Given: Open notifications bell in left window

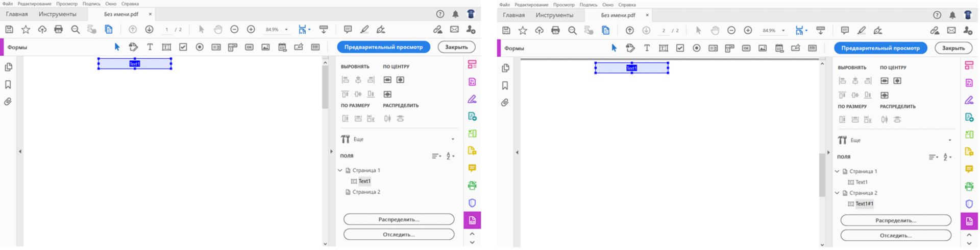Looking at the screenshot, I should [455, 14].
